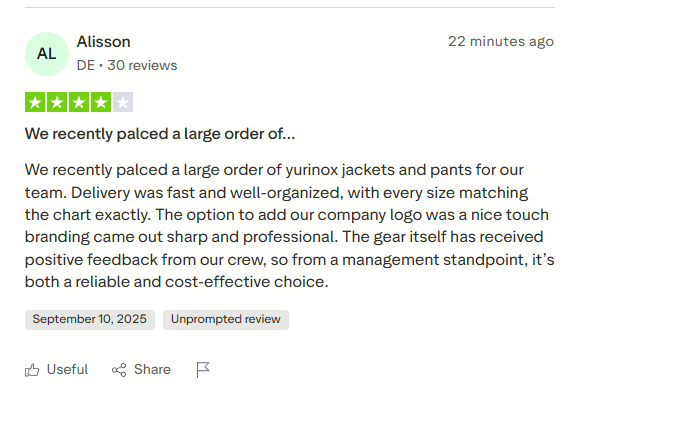Viewport: 687px width, 426px height.
Task: Click the September 10, 2025 date tag
Action: pyautogui.click(x=90, y=320)
